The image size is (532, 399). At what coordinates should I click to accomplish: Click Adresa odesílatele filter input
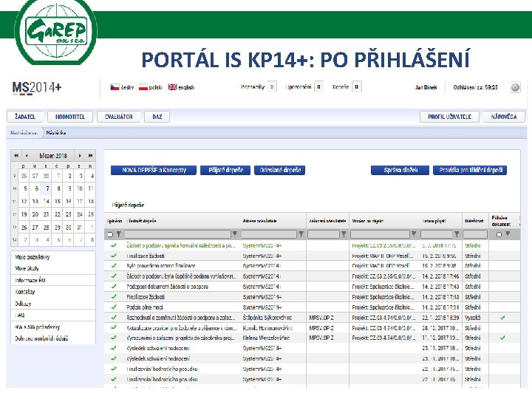(x=269, y=234)
